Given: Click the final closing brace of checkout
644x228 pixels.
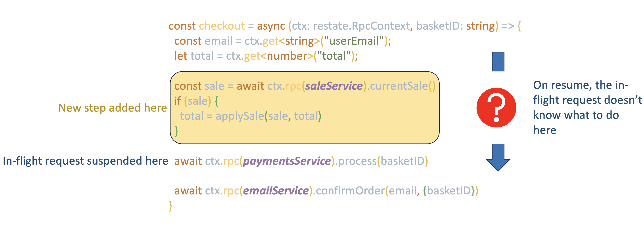Looking at the screenshot, I should (x=171, y=206).
